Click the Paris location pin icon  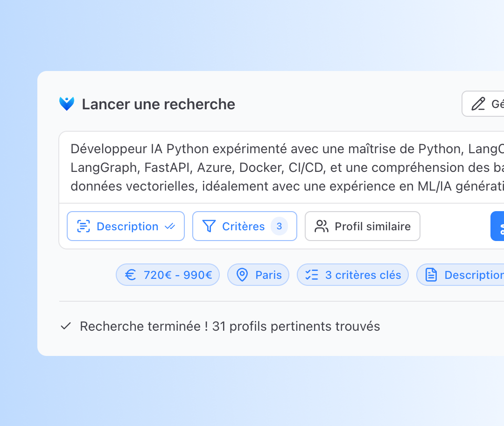coord(242,275)
